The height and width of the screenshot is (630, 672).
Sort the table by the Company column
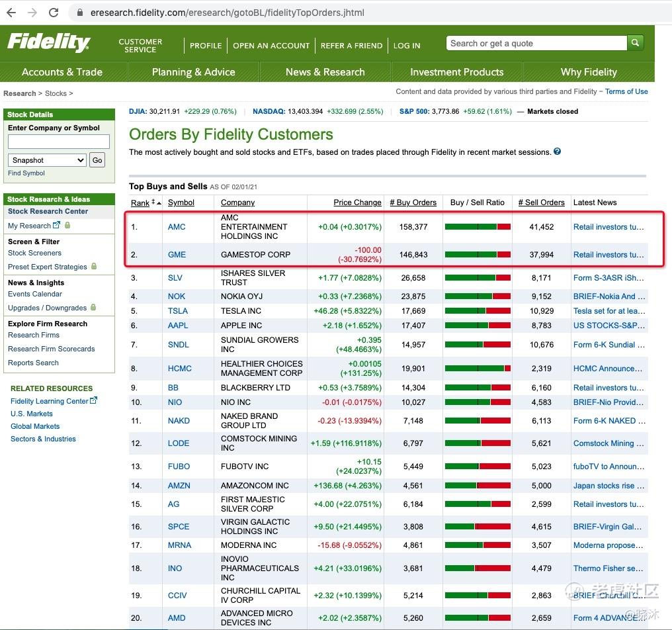pyautogui.click(x=237, y=202)
